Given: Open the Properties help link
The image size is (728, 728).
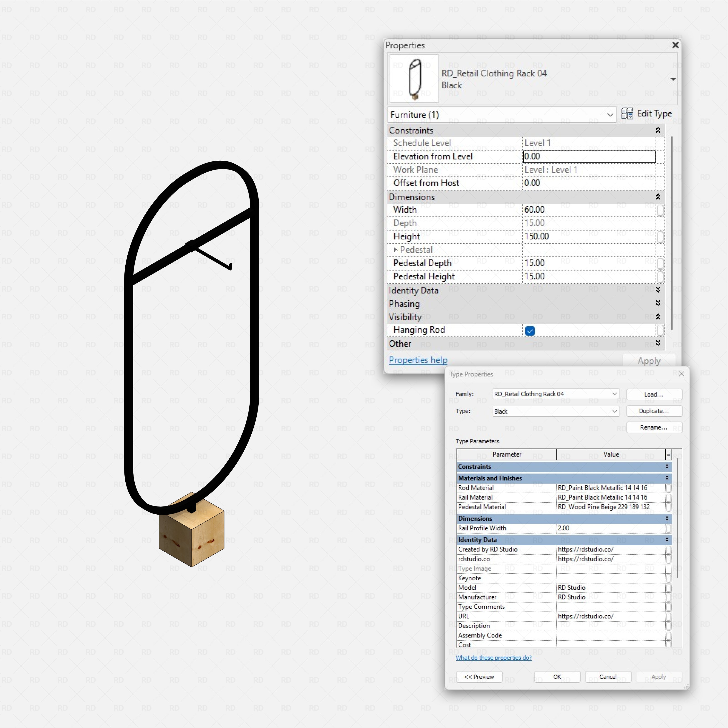Looking at the screenshot, I should 418,360.
